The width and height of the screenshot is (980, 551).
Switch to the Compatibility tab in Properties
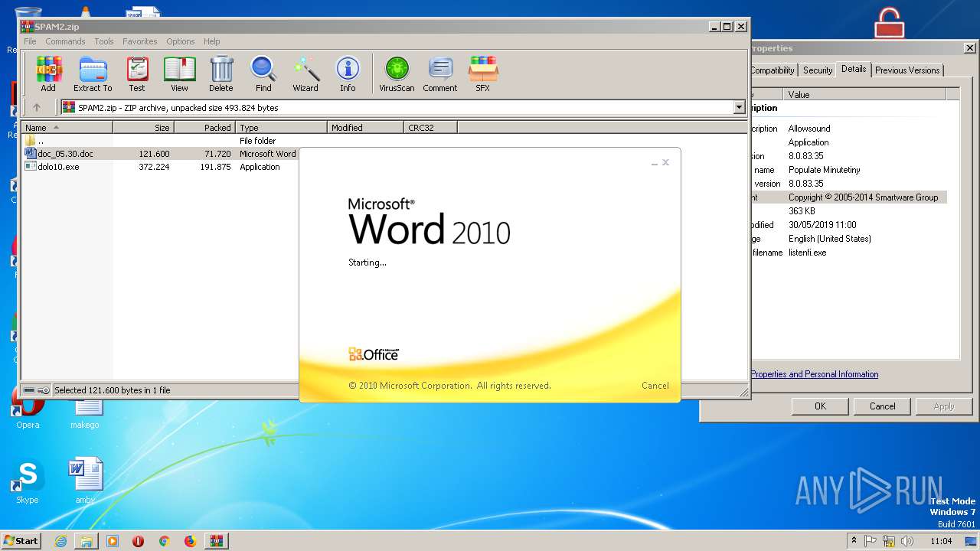772,70
